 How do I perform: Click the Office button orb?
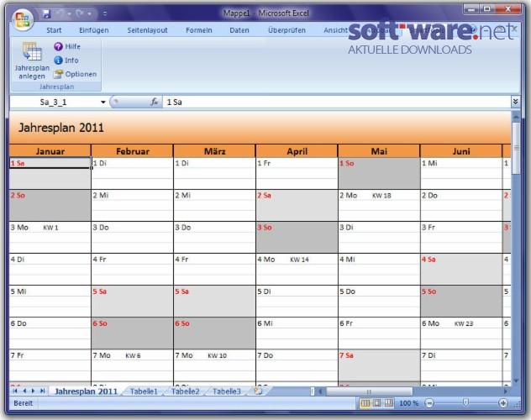(x=23, y=19)
